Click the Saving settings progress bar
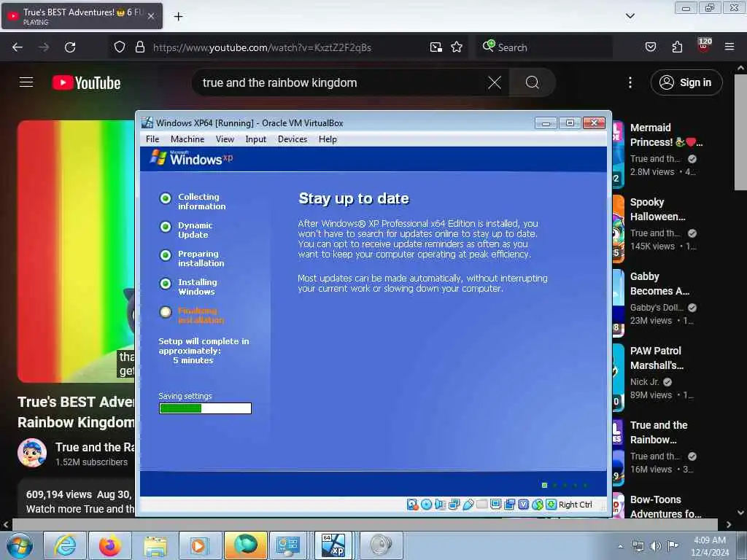Screen dimensions: 747x560 pos(205,408)
